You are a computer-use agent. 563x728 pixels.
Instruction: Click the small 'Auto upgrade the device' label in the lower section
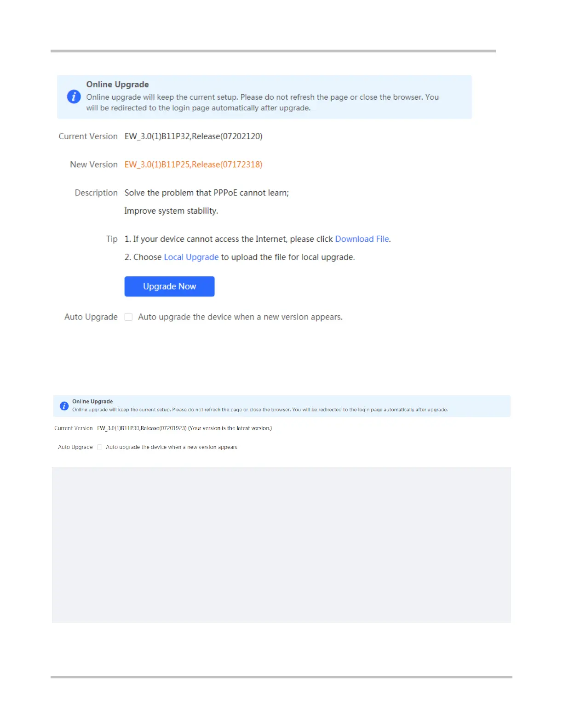point(172,447)
